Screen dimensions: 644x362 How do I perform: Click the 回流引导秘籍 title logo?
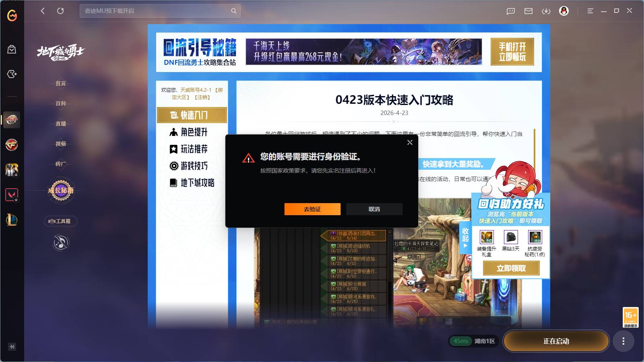200,48
